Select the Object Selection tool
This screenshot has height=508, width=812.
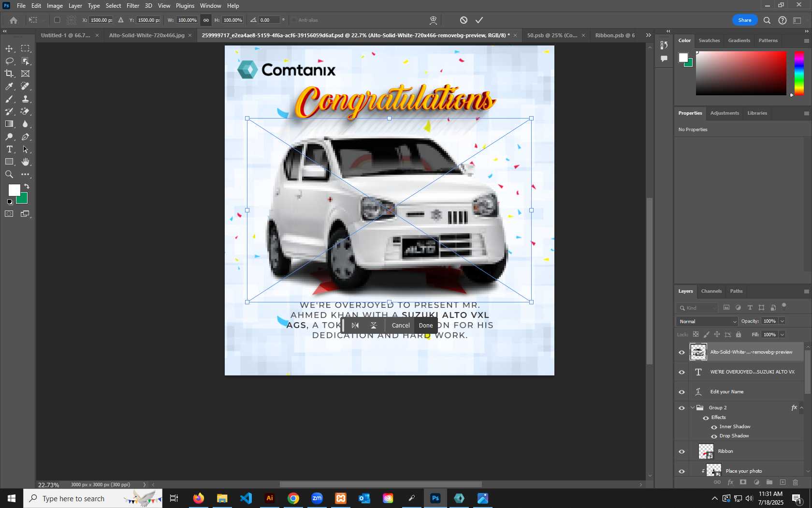tap(25, 61)
